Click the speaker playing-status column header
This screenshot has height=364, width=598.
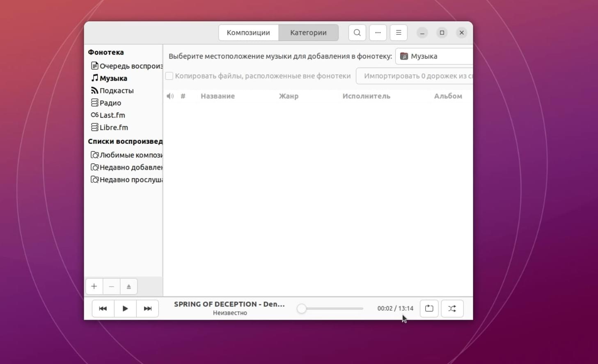click(x=170, y=96)
